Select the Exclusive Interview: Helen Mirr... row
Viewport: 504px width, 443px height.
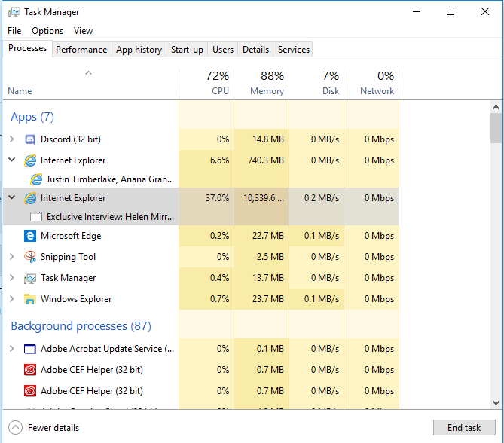pos(201,217)
